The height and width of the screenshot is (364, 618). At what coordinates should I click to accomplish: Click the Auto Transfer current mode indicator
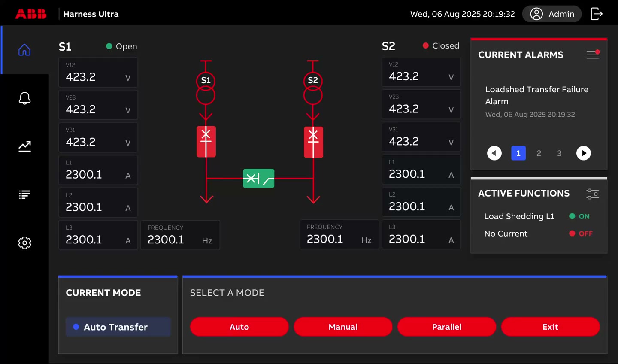coord(118,327)
